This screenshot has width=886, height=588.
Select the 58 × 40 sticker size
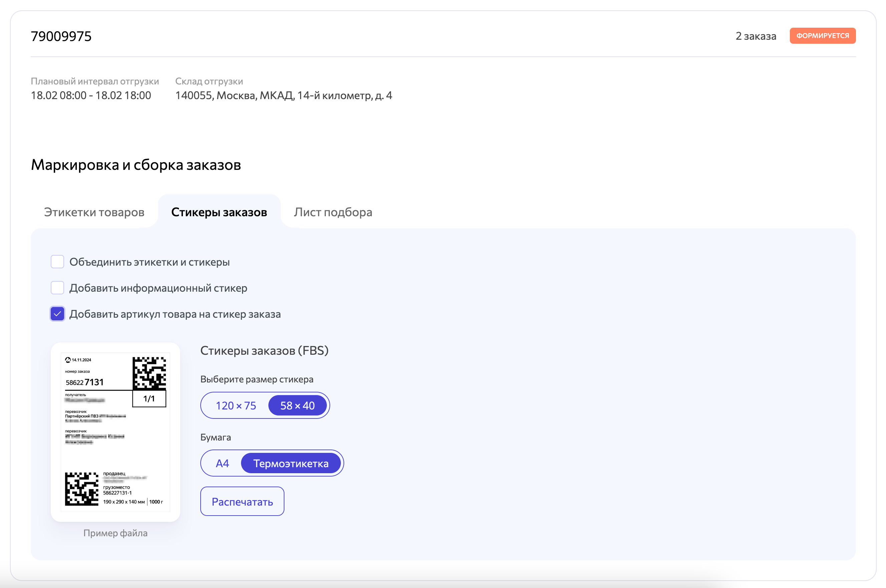tap(297, 405)
